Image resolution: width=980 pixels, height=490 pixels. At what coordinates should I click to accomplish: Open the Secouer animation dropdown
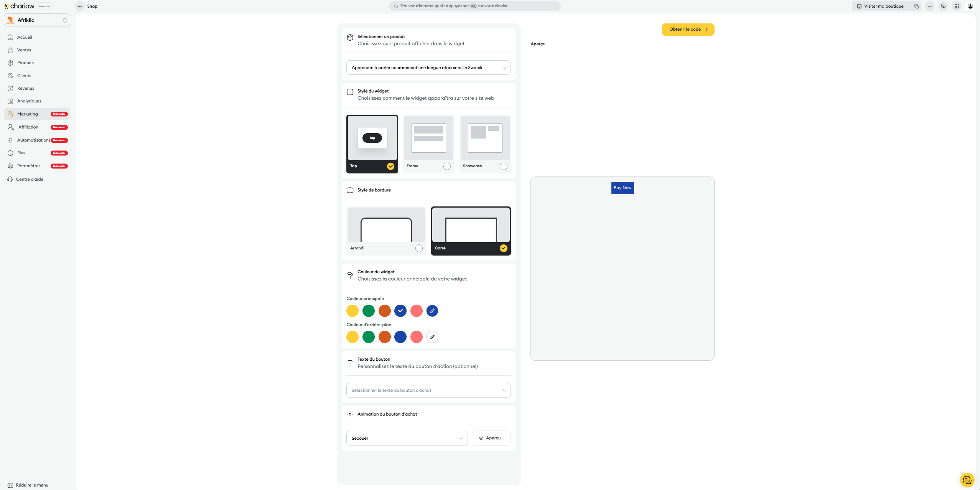[x=407, y=438]
